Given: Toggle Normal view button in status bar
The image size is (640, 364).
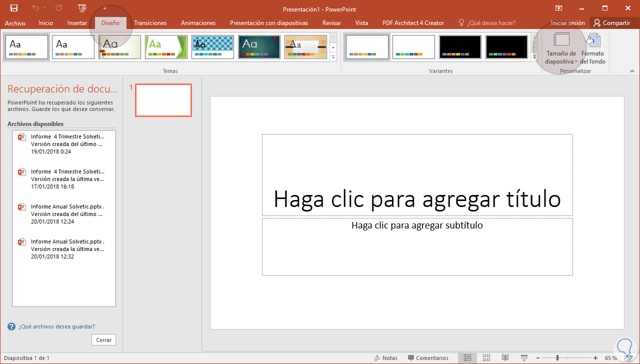Looking at the screenshot, I should pos(467,358).
